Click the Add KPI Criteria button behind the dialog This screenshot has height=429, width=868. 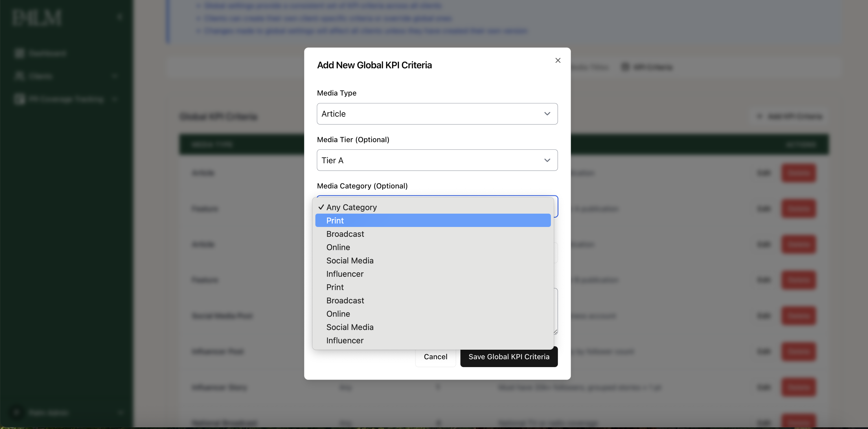(789, 116)
